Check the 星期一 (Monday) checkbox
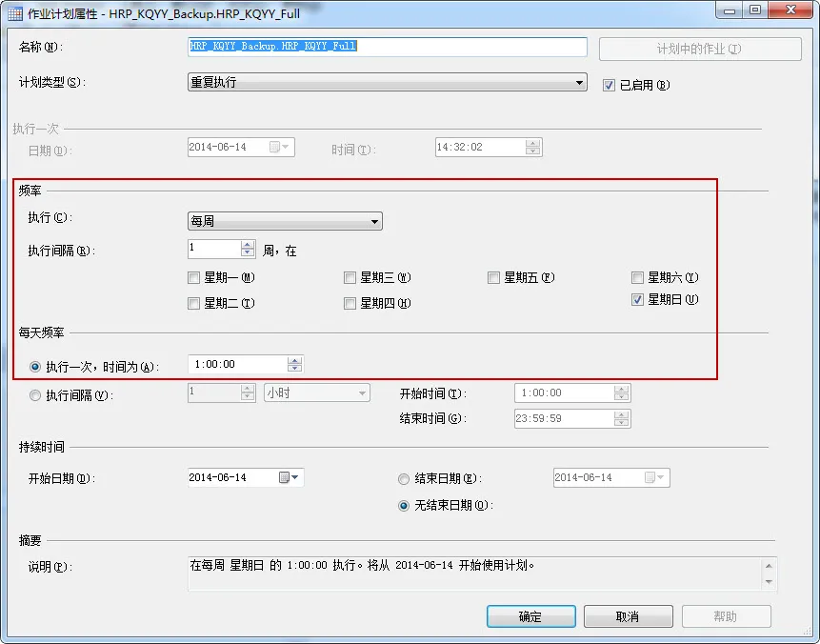The image size is (820, 644). coord(194,277)
